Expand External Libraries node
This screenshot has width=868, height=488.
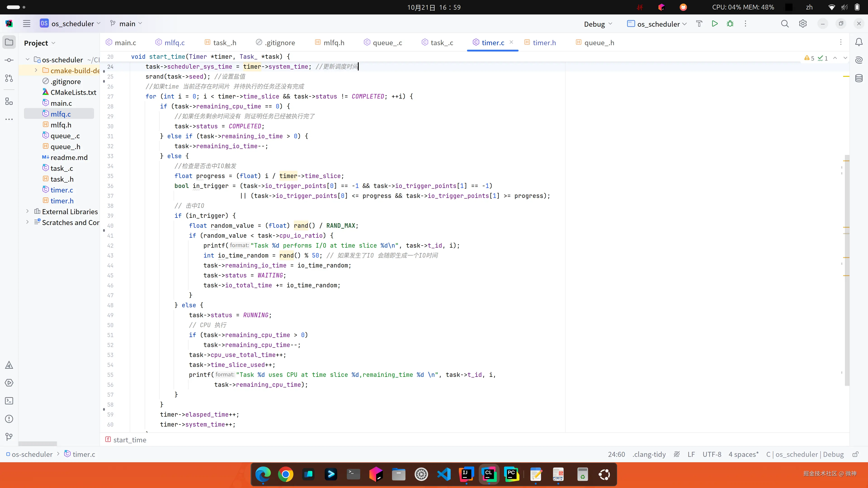[x=28, y=211]
